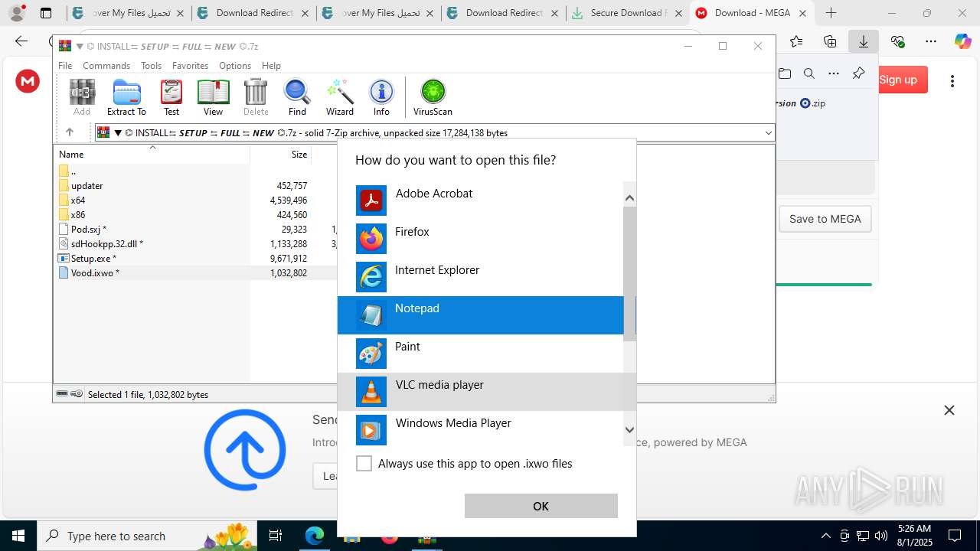The image size is (980, 551).
Task: Expand the archive path dropdown
Action: click(768, 132)
